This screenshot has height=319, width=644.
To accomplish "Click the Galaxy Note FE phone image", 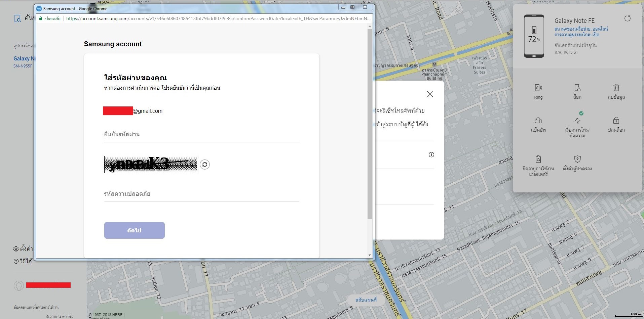I will 534,36.
